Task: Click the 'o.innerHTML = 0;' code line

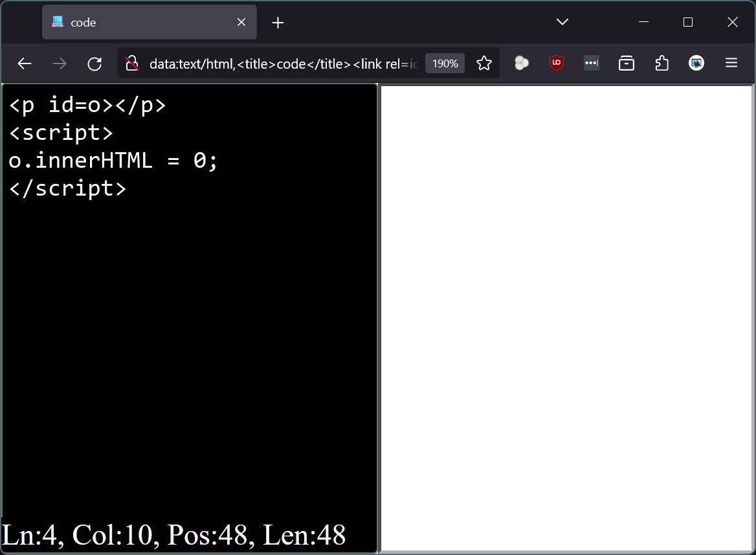Action: (112, 160)
